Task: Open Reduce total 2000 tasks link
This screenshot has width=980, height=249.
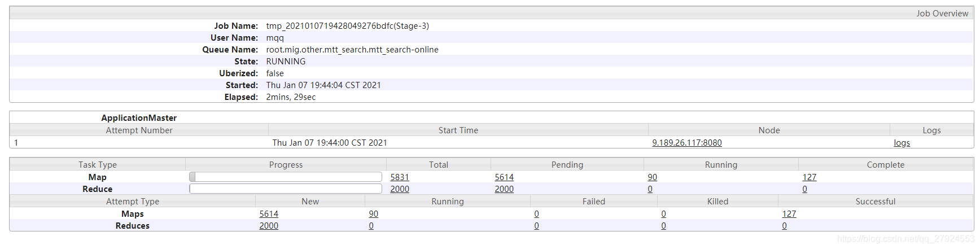Action: point(400,189)
